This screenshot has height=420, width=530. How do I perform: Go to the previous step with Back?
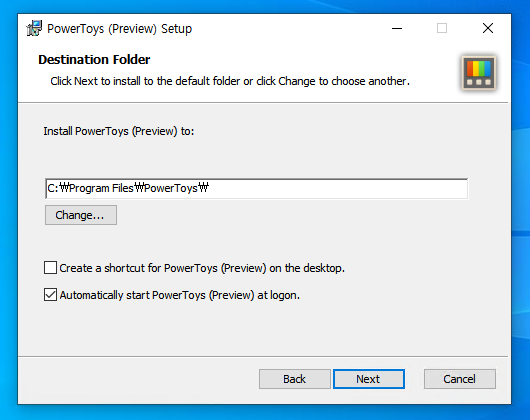(294, 379)
